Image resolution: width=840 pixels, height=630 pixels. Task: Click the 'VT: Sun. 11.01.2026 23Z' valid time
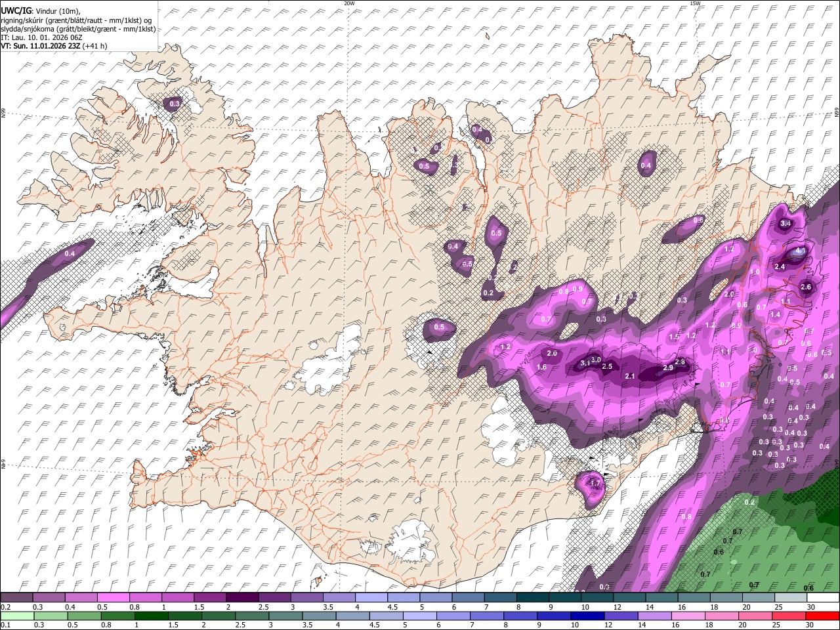coord(41,46)
